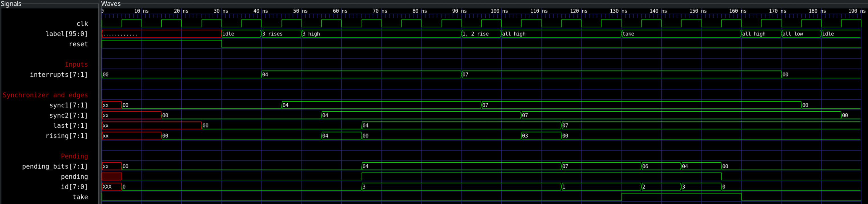This screenshot has height=204, width=868.
Task: Click the 10 ns time ruler mark
Action: click(141, 11)
